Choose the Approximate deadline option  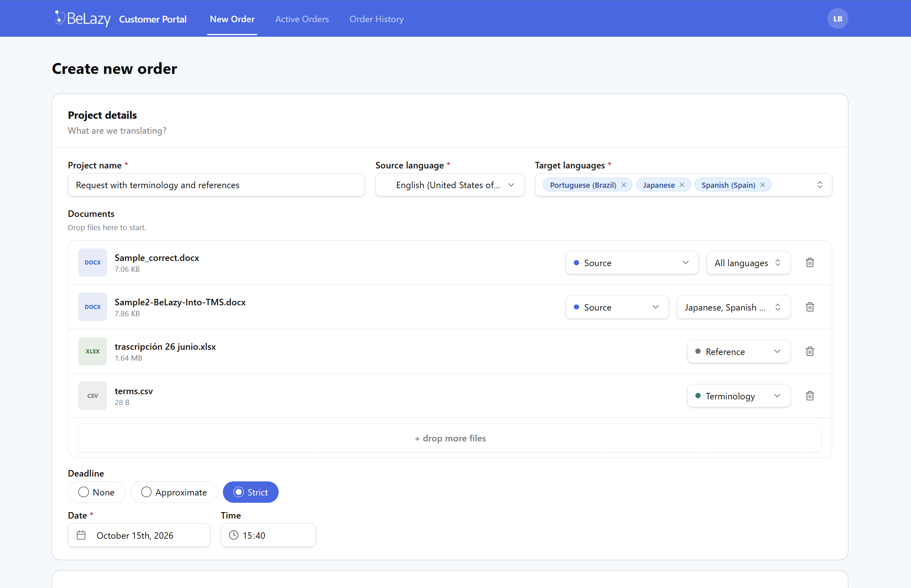pos(174,492)
